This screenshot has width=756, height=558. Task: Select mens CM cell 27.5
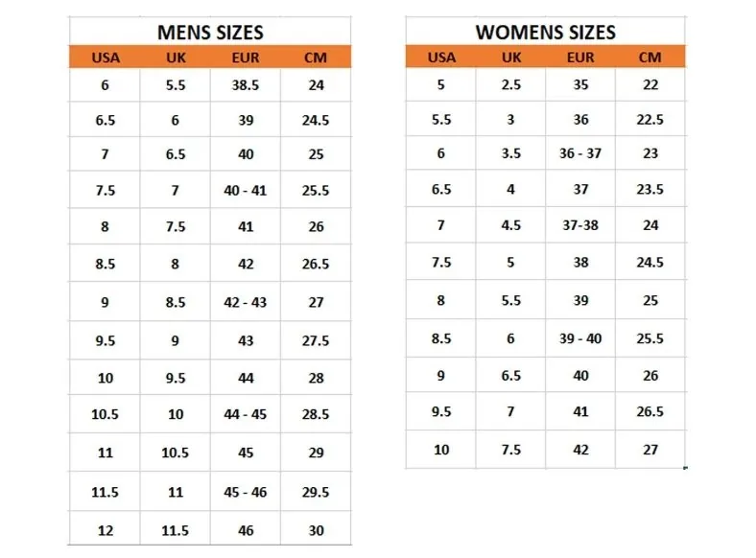[x=316, y=340]
